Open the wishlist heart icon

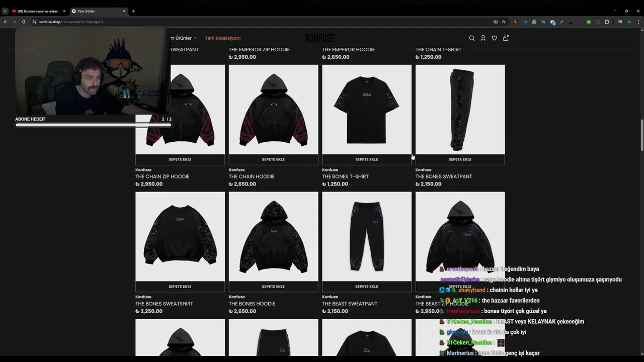pos(494,38)
